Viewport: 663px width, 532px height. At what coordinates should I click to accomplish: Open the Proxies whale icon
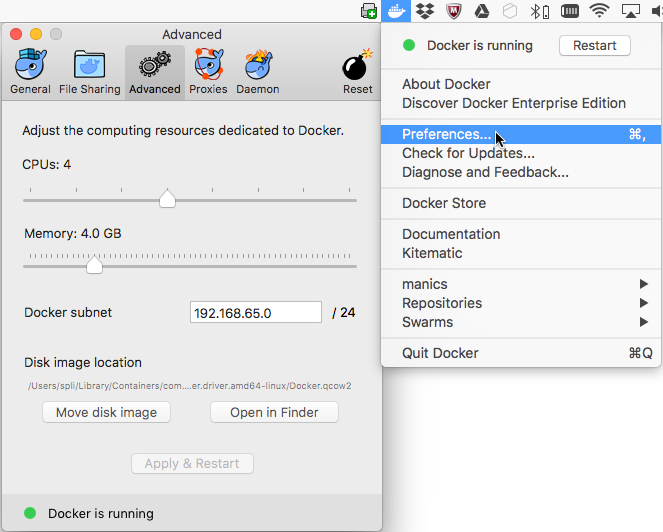(x=208, y=64)
